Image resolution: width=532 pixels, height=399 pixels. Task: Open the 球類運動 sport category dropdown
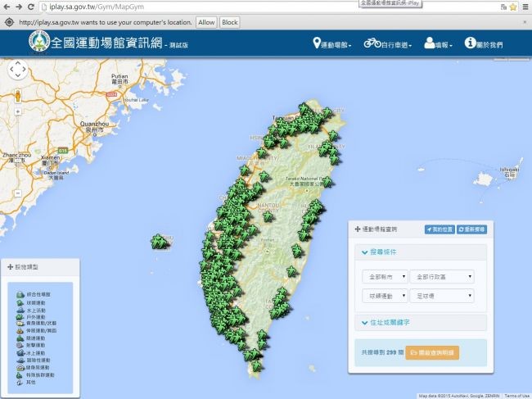click(383, 295)
